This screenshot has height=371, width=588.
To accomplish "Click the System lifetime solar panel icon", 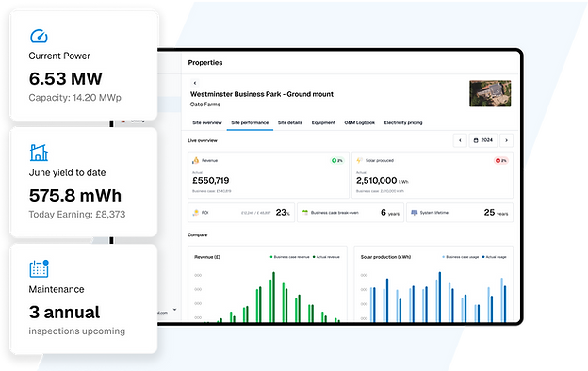I will tap(414, 213).
